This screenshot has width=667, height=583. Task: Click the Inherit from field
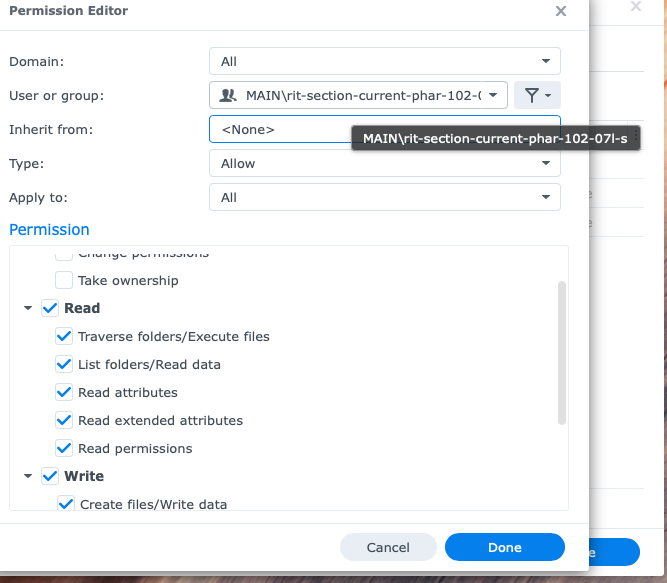280,129
